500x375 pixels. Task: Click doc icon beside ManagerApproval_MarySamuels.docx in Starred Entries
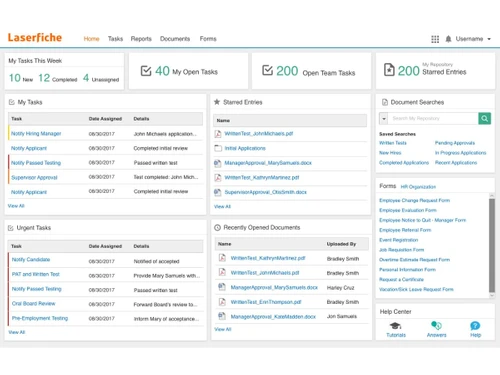218,163
